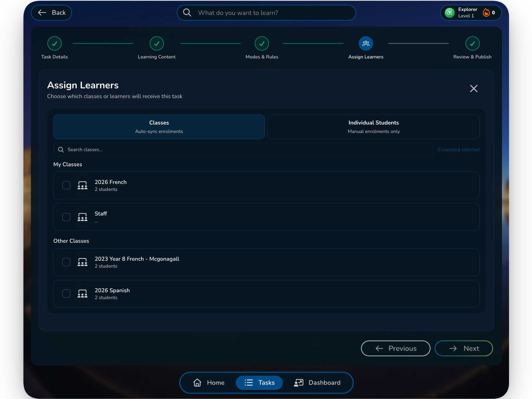The height and width of the screenshot is (399, 532).
Task: Click the Staff class name
Action: click(x=101, y=214)
